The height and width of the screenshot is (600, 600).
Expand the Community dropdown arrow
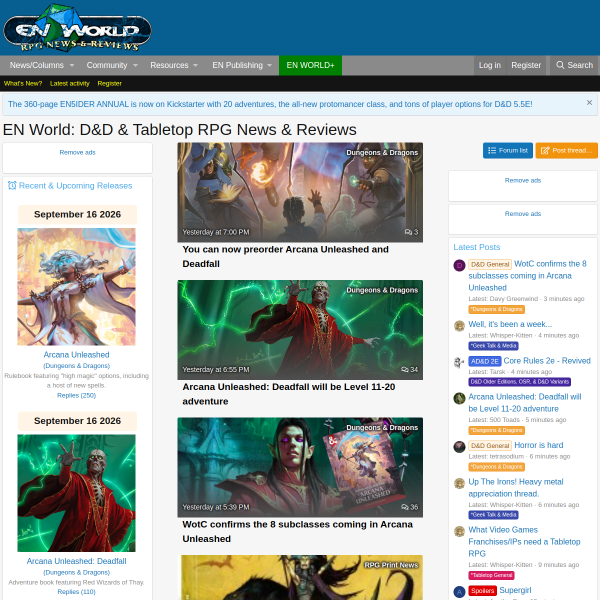click(135, 65)
